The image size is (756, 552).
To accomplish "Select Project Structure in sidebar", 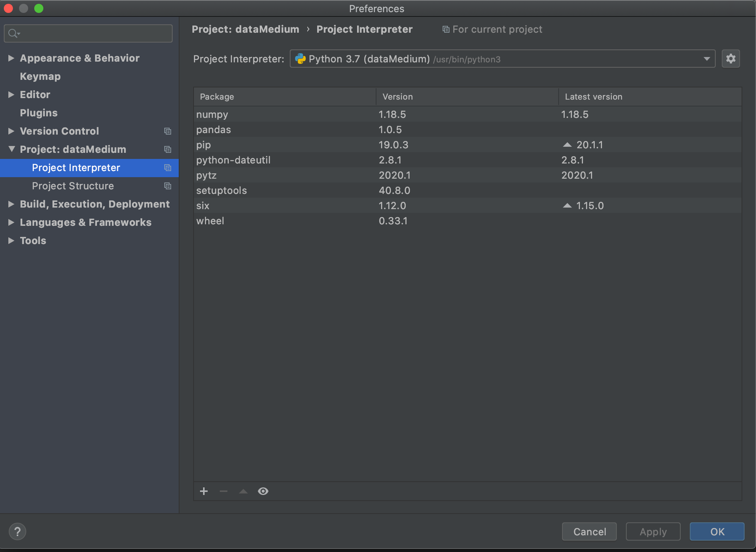I will [x=73, y=186].
